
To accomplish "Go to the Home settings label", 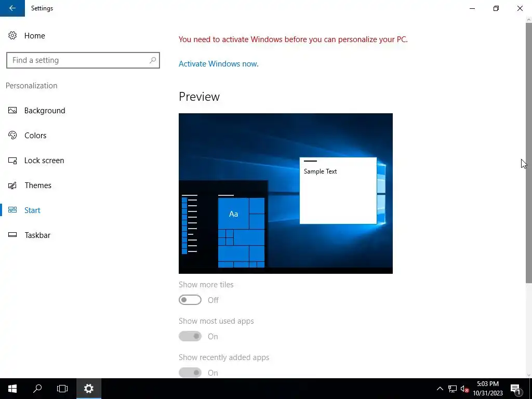I will point(35,36).
